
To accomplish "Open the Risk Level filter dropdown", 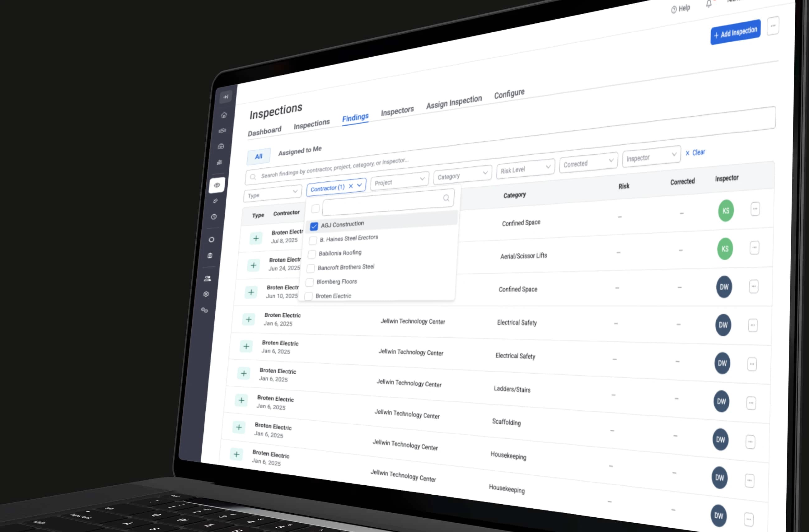I will 526,168.
